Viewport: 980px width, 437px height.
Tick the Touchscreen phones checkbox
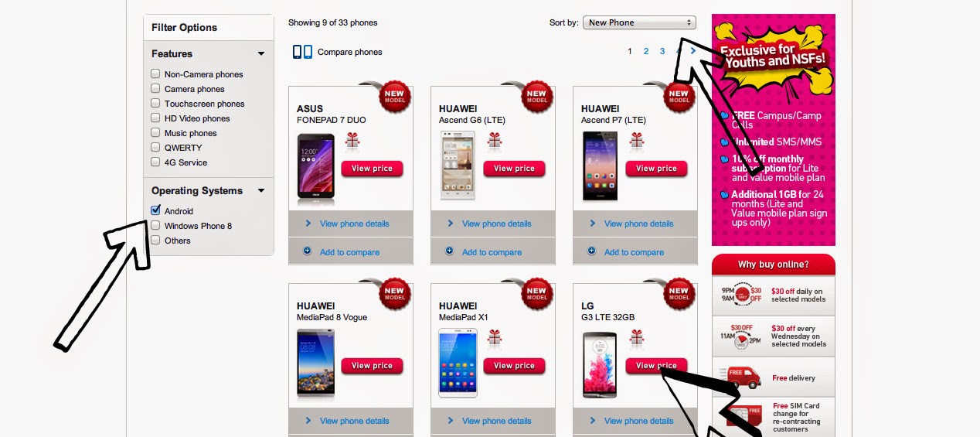[156, 103]
